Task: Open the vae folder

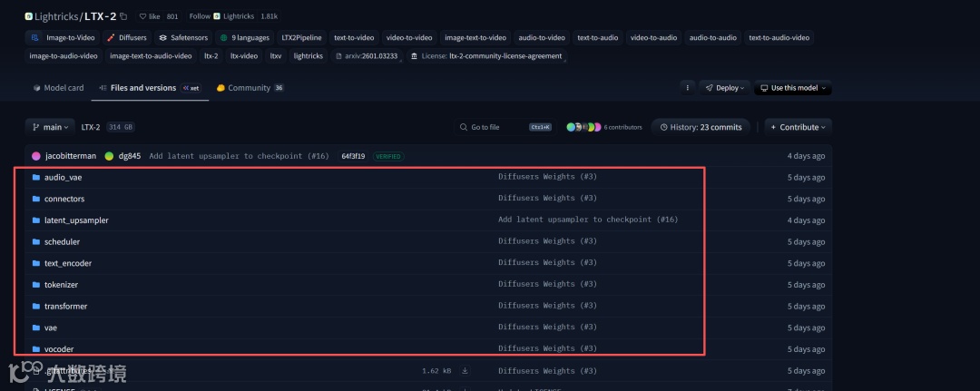Action: click(51, 327)
